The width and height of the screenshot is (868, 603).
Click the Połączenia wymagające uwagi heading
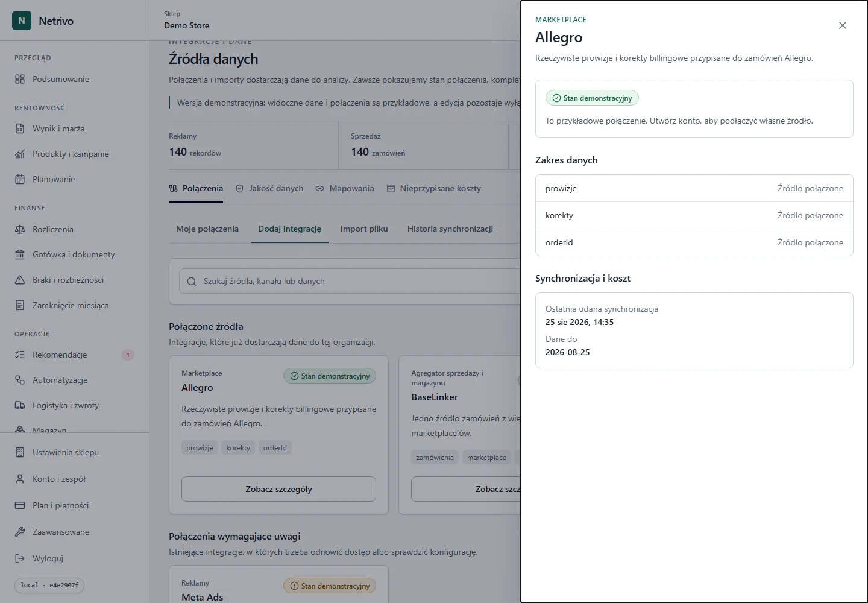[234, 537]
